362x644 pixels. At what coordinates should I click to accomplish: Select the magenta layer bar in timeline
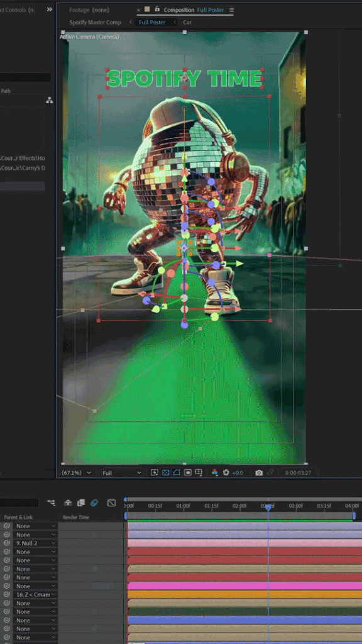[244, 586]
